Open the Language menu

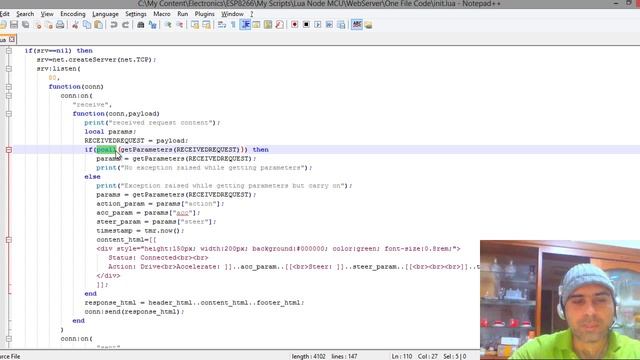click(105, 14)
